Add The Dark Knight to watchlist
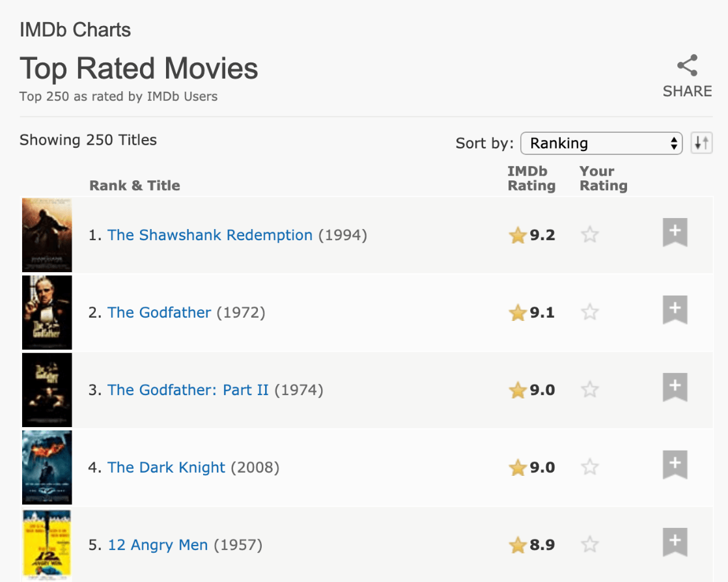728x582 pixels. tap(675, 465)
